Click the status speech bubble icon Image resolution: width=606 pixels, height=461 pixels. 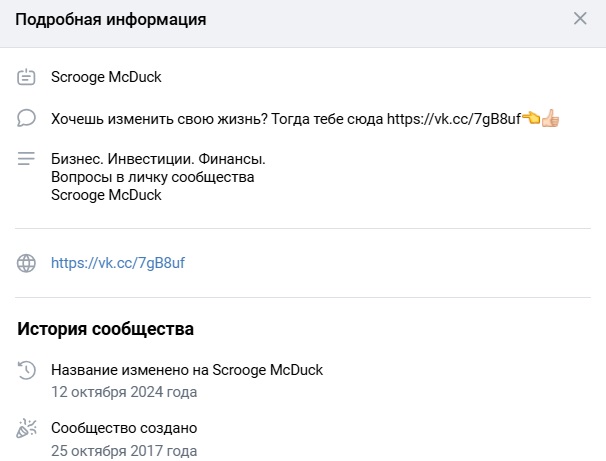pyautogui.click(x=27, y=119)
